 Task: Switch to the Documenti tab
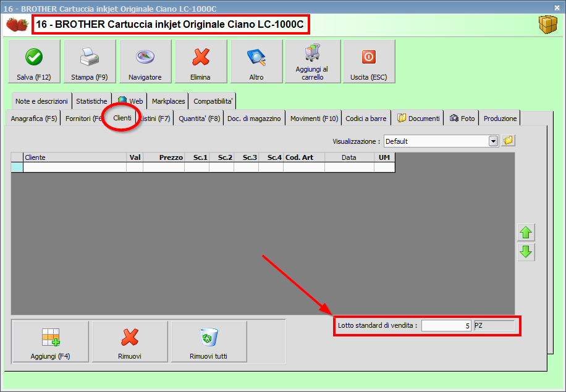click(418, 119)
